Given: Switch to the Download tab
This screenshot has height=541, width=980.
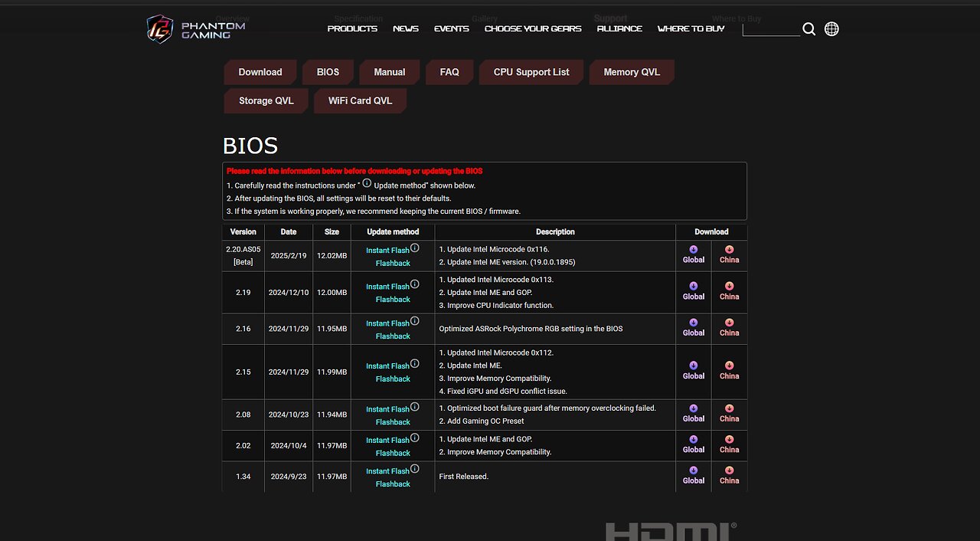Looking at the screenshot, I should coord(260,72).
